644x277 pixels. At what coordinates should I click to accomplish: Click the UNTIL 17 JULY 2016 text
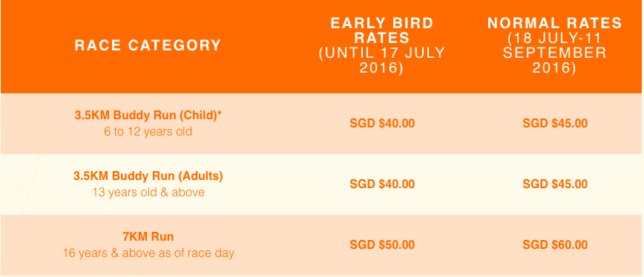[382, 60]
